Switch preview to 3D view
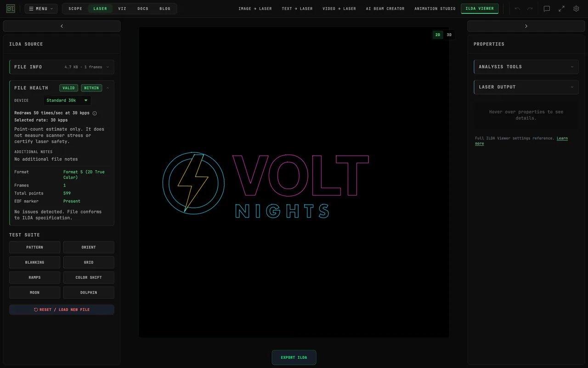Screen dimensions: 588x368 pyautogui.click(x=449, y=35)
